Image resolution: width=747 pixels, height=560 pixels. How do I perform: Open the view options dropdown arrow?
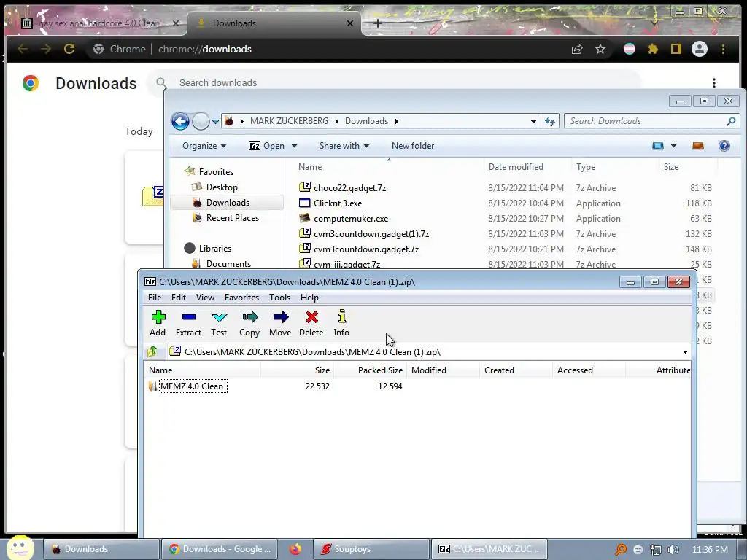coord(673,146)
